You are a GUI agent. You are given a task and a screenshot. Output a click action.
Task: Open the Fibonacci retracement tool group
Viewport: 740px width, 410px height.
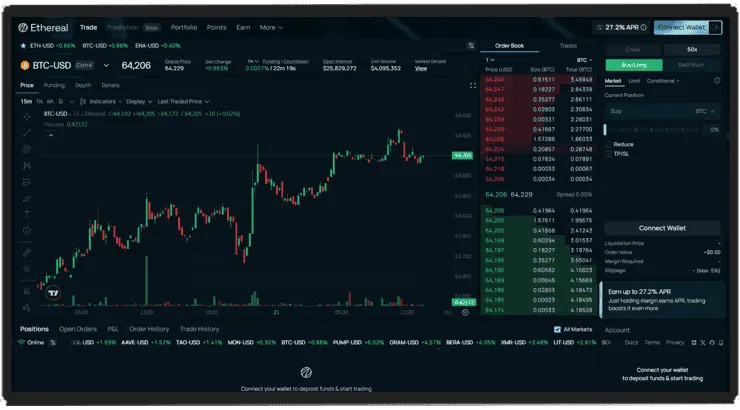(x=27, y=149)
